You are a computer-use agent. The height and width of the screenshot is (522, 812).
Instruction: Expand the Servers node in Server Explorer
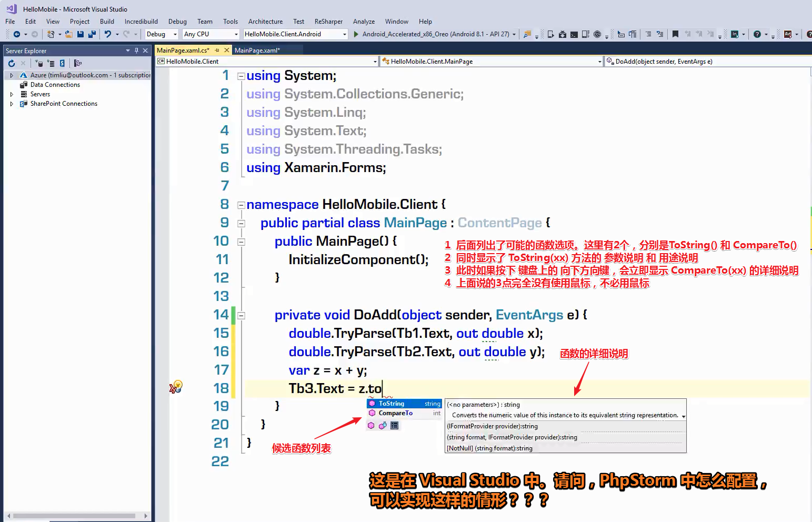click(x=12, y=94)
